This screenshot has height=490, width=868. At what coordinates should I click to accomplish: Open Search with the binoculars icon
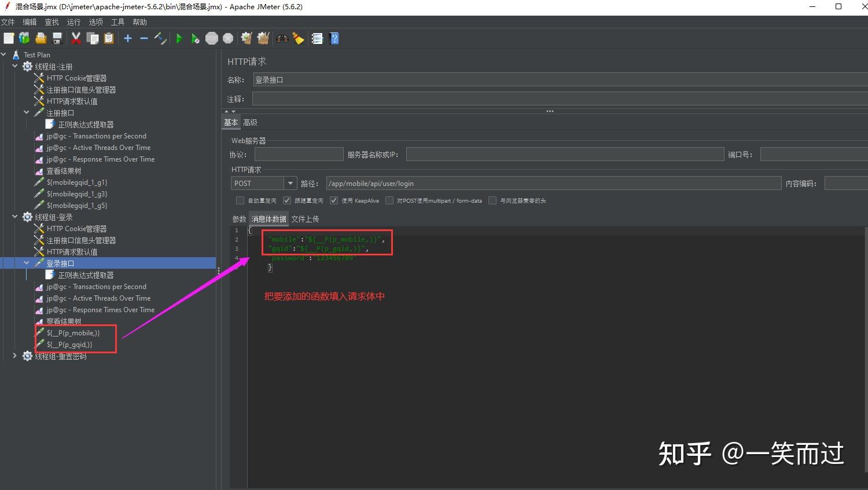[x=282, y=38]
